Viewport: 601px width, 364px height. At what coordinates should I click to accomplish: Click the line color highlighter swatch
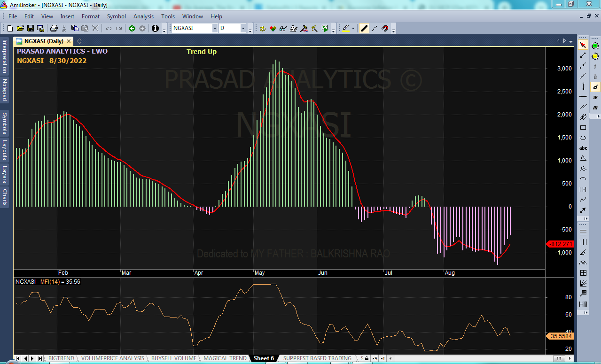[345, 28]
